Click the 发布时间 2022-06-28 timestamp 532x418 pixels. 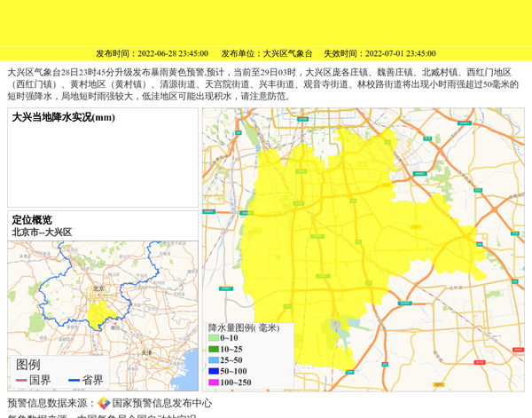point(152,53)
